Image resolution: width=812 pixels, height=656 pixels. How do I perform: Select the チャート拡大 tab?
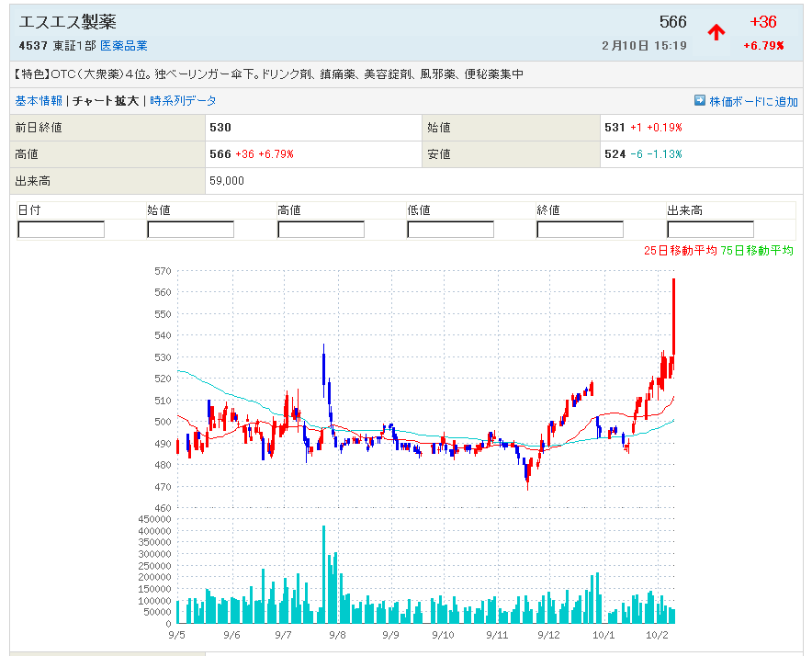click(107, 100)
